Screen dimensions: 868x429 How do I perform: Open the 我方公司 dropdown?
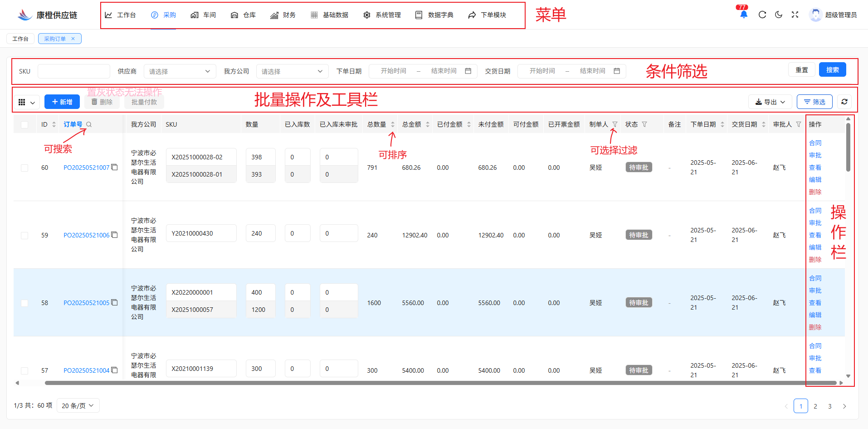[292, 71]
